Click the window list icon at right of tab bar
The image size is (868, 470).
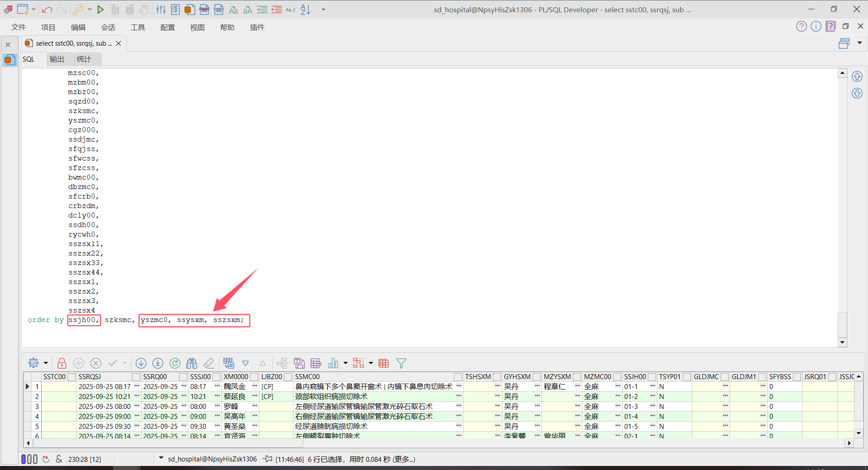click(844, 43)
